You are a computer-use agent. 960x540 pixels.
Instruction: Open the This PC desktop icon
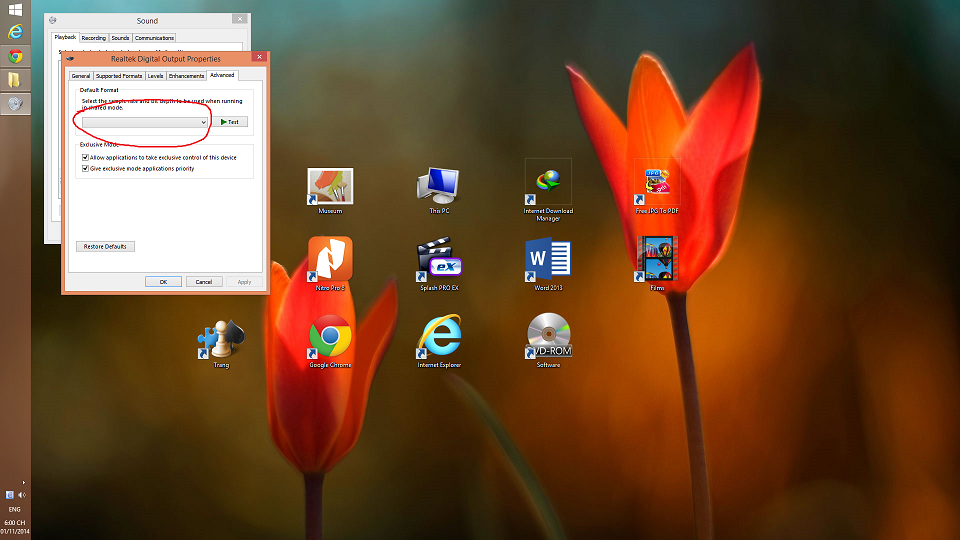pyautogui.click(x=438, y=191)
